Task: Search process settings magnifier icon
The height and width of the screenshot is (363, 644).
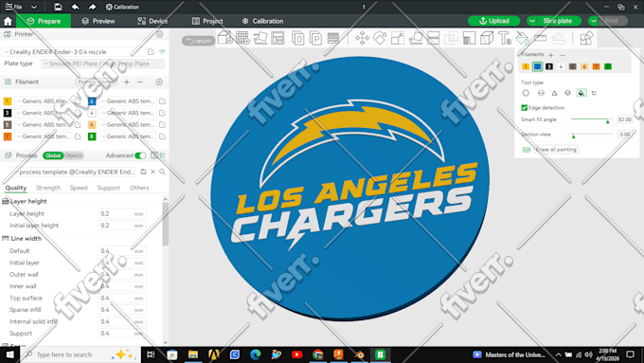Action: point(162,172)
